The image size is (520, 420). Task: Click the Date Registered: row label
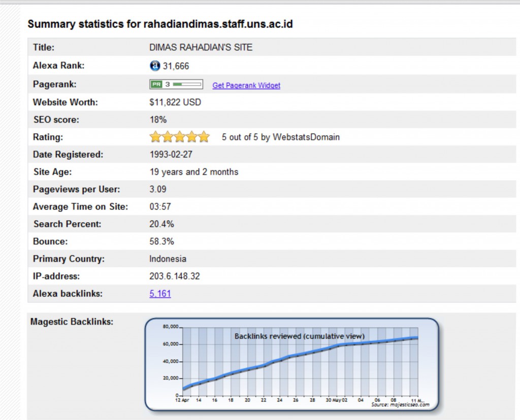click(x=68, y=154)
